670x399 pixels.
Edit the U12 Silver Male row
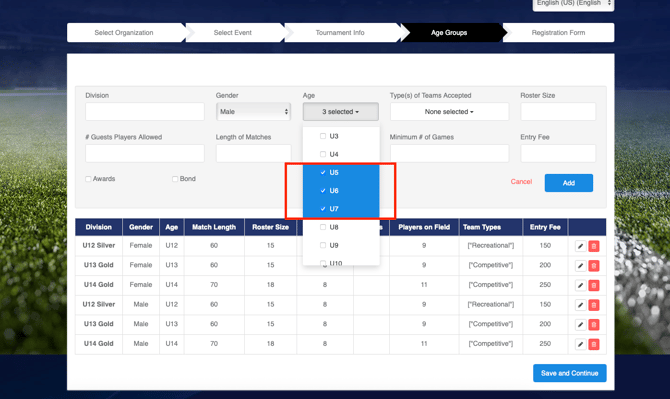click(x=580, y=305)
